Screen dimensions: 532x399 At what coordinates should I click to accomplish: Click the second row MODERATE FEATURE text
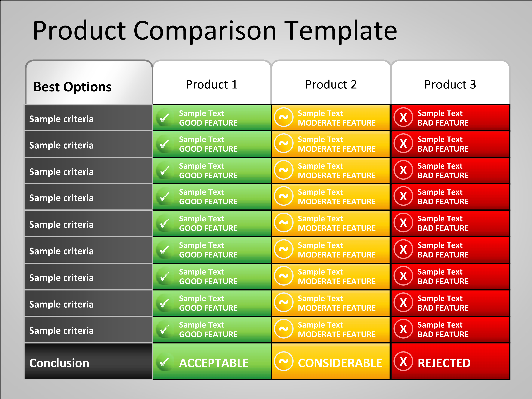coord(337,149)
